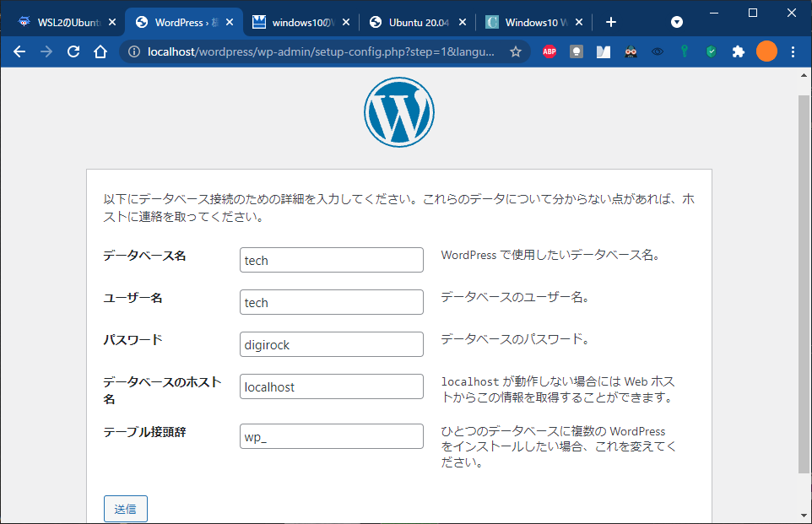The image size is (812, 524).
Task: Open a new browser tab
Action: point(610,22)
